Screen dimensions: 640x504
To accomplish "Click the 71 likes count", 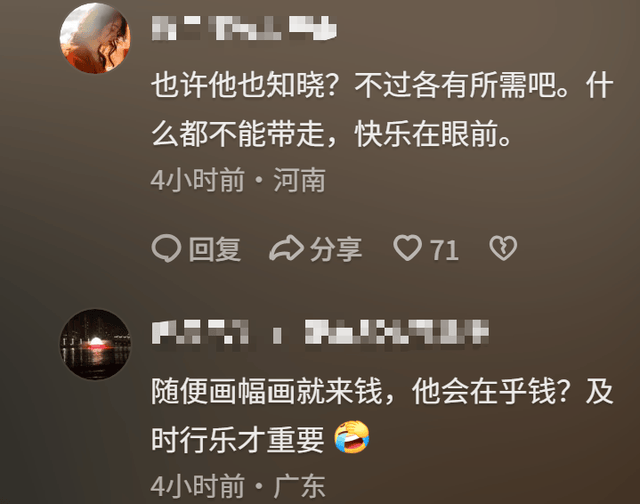I will [x=444, y=250].
